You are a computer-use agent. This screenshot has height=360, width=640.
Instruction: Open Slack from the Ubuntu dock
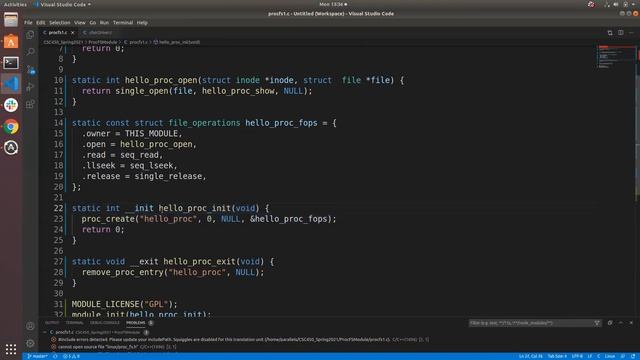pos(11,105)
